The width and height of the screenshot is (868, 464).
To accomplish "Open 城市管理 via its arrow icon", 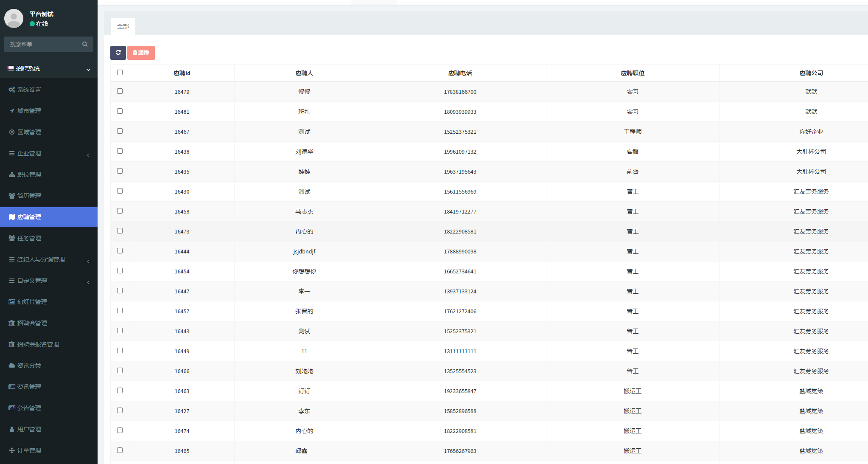I will (x=12, y=111).
